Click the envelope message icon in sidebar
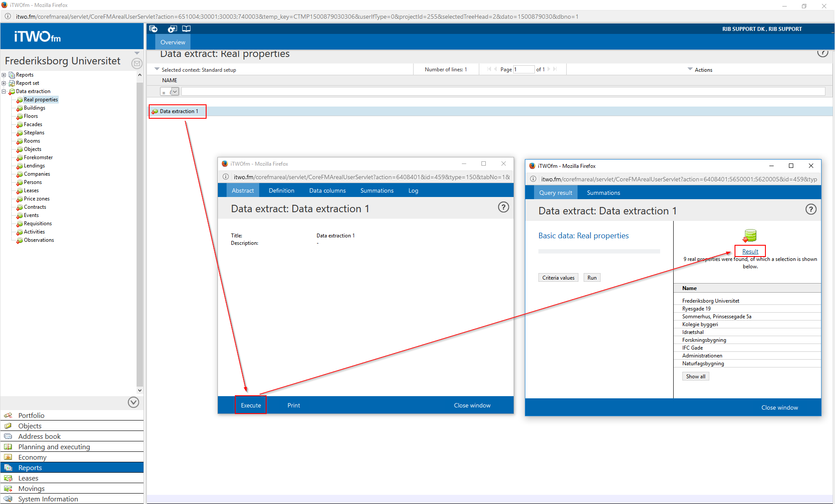Viewport: 835px width, 504px height. 137,63
